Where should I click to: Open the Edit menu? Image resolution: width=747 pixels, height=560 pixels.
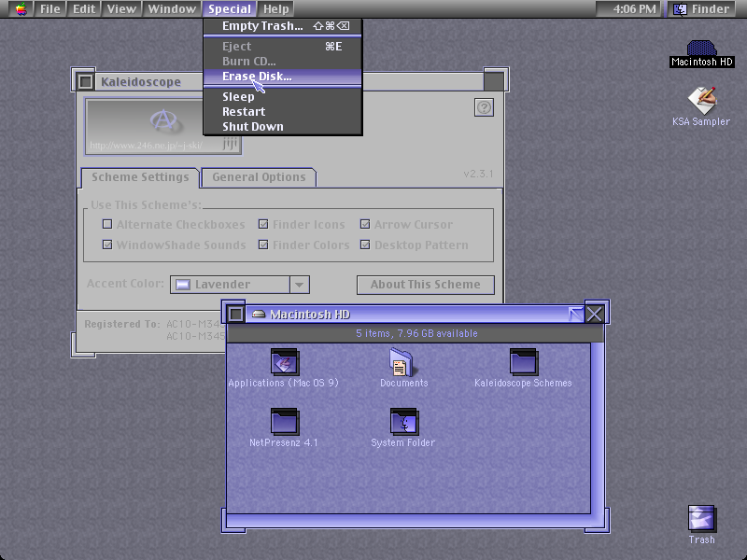point(84,9)
